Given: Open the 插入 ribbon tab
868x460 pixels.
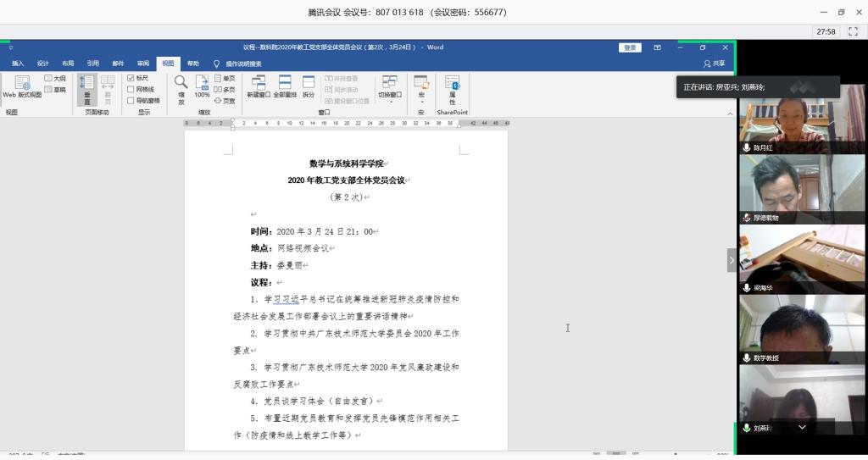Looking at the screenshot, I should [x=18, y=64].
